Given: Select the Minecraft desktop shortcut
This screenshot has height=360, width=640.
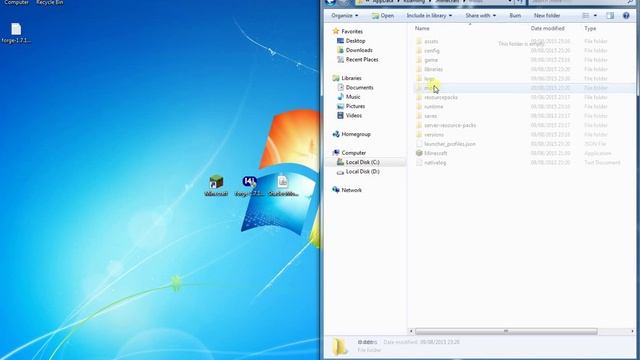Looking at the screenshot, I should (x=216, y=186).
